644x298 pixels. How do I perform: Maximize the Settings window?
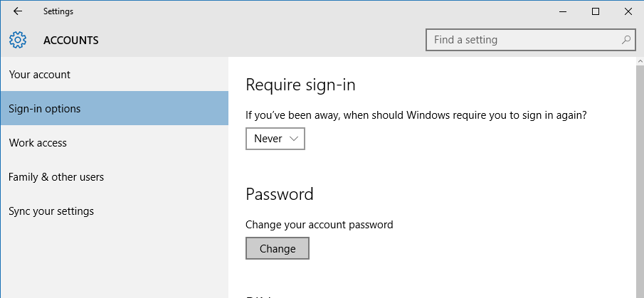click(595, 11)
